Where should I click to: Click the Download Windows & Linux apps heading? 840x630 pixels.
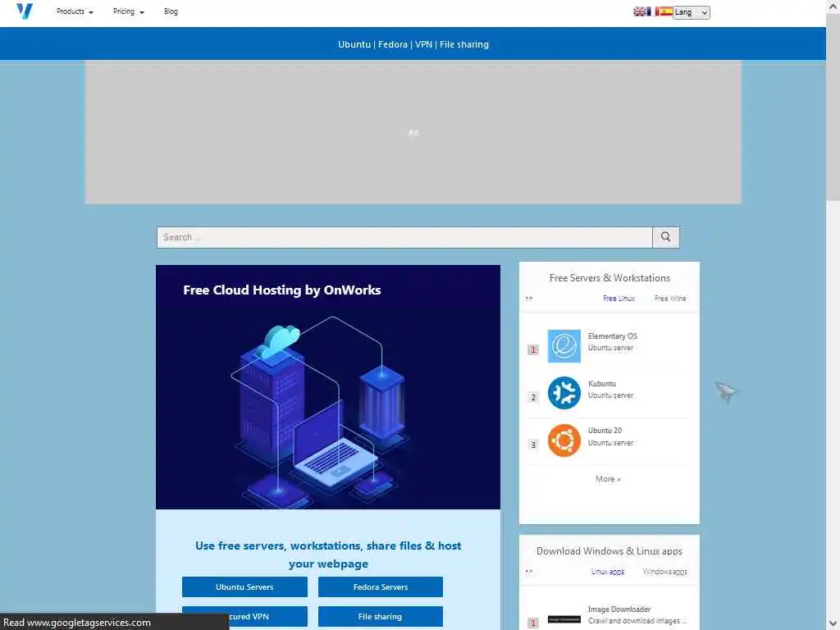pos(609,551)
